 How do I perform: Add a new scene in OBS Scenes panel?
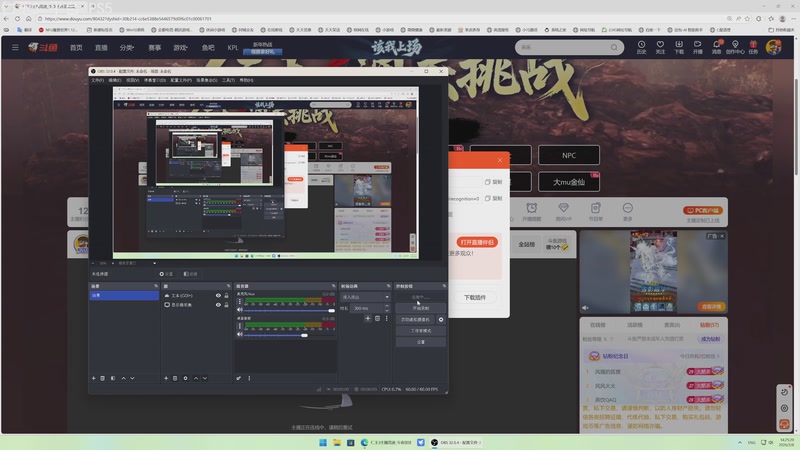pyautogui.click(x=93, y=378)
